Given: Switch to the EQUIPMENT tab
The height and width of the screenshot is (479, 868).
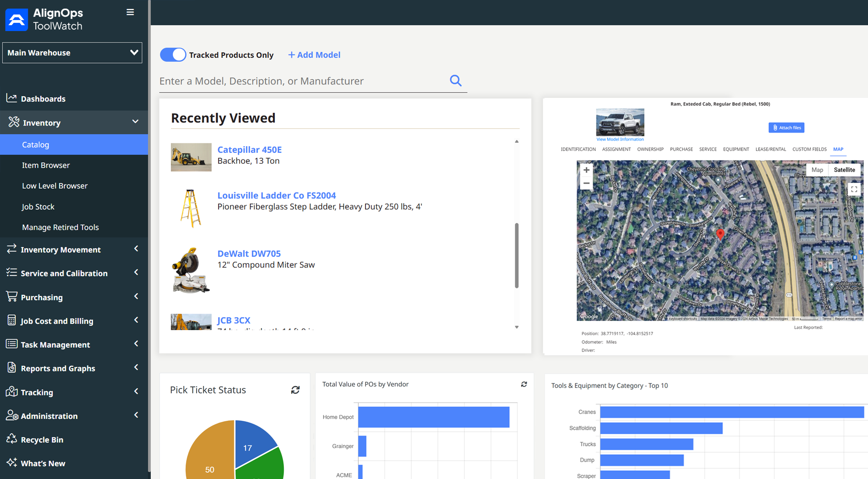Looking at the screenshot, I should coord(736,149).
